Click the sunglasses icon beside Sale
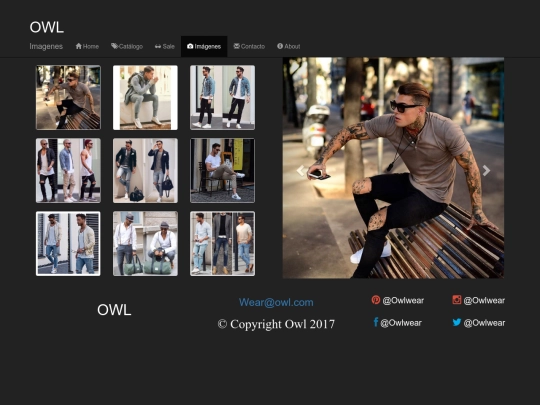Image resolution: width=540 pixels, height=405 pixels. pos(158,46)
